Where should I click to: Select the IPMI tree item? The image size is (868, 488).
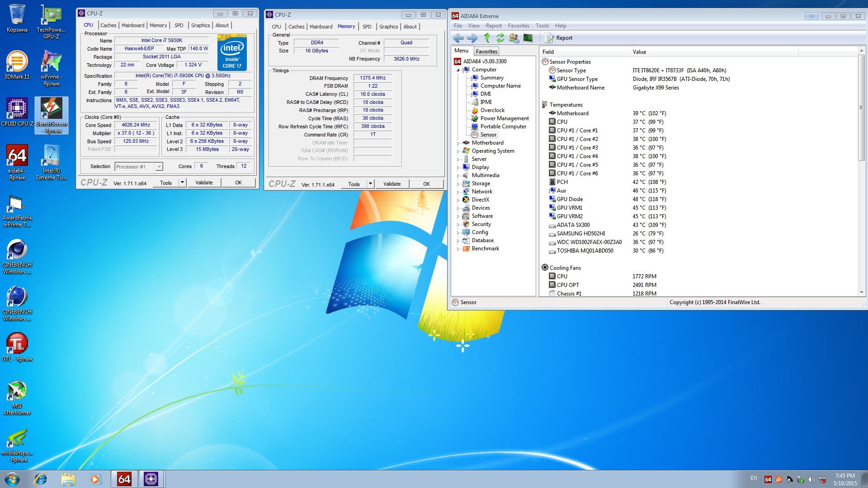click(x=486, y=102)
